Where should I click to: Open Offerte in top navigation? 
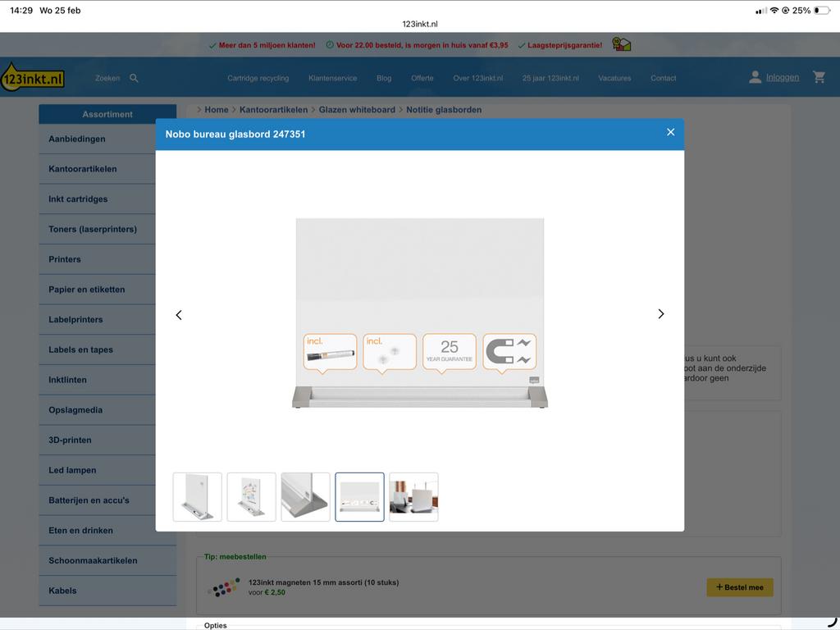(x=422, y=78)
